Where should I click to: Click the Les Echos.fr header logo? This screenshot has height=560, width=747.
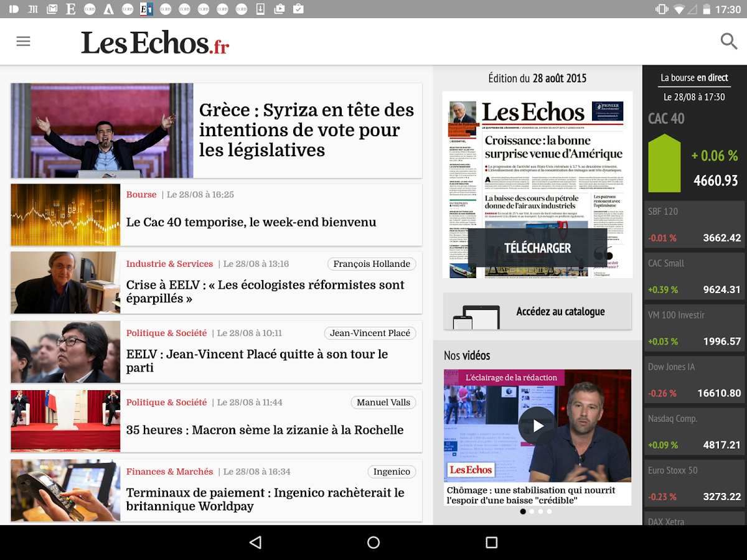(155, 42)
